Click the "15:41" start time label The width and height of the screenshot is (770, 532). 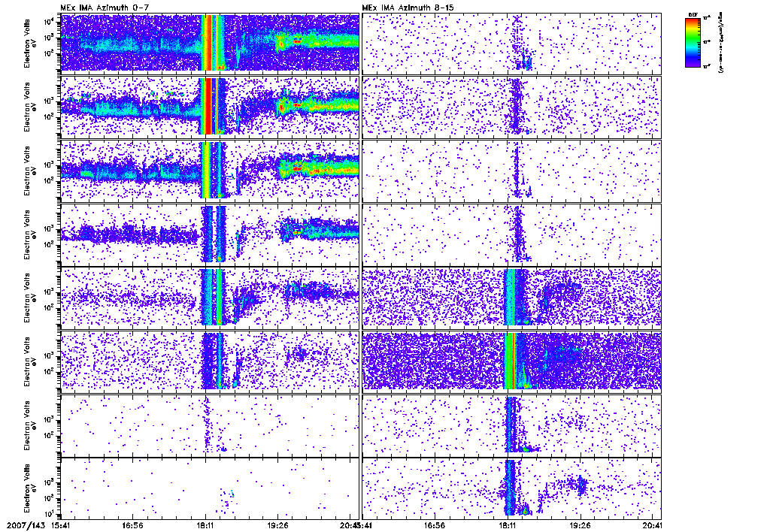60,525
